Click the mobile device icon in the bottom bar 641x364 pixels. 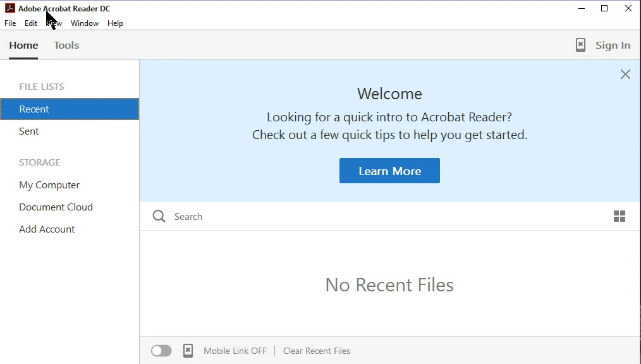tap(188, 351)
